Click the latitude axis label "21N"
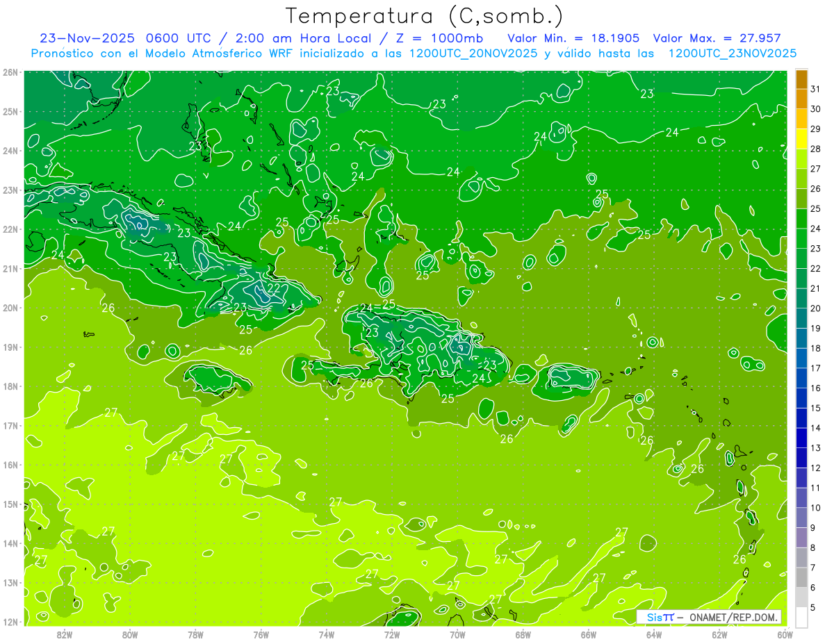834x644 pixels. coord(10,268)
